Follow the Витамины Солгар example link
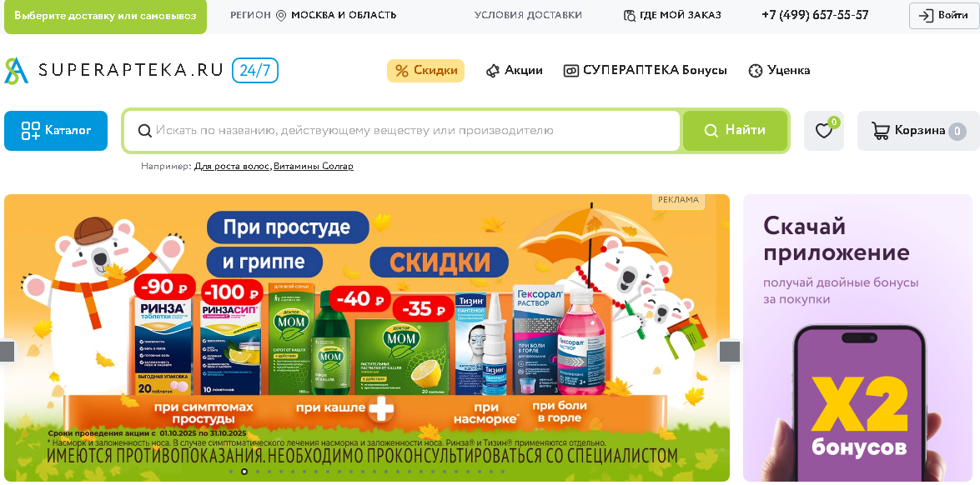The height and width of the screenshot is (485, 980). [313, 167]
